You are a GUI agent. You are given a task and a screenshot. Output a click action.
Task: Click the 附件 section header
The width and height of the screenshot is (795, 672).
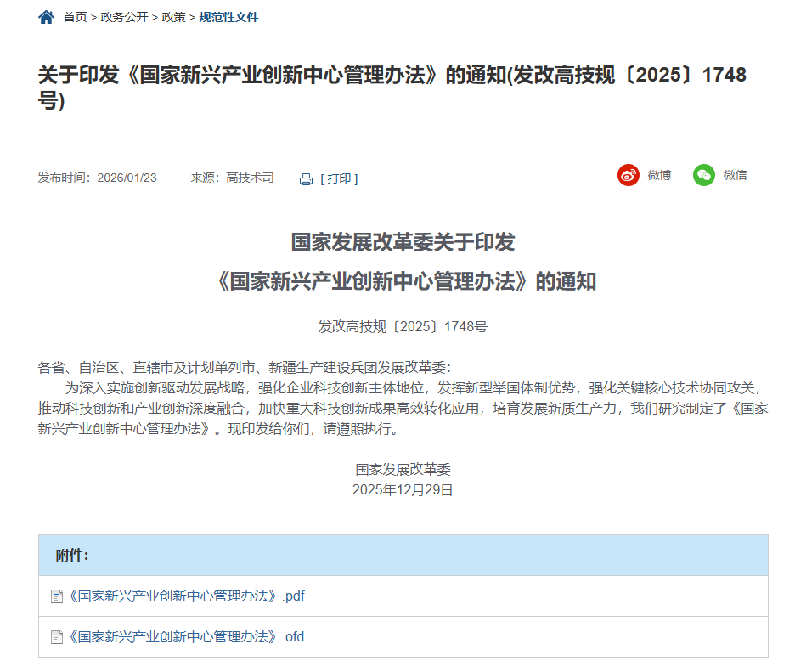[72, 556]
